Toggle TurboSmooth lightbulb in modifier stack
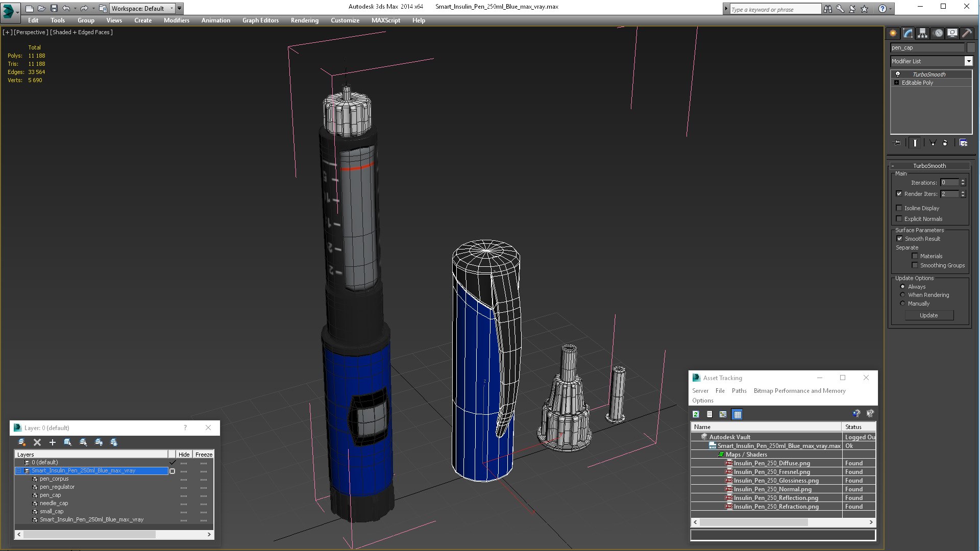Screen dimensions: 980x551 tap(898, 74)
